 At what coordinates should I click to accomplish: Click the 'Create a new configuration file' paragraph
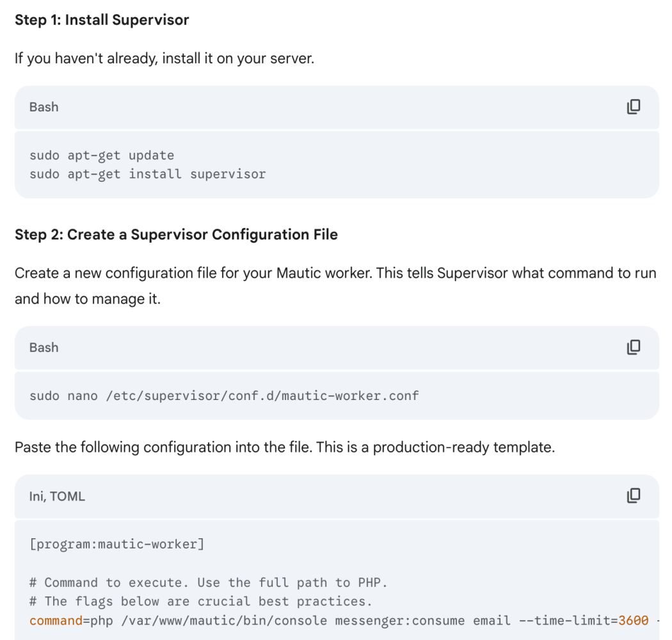(x=335, y=273)
